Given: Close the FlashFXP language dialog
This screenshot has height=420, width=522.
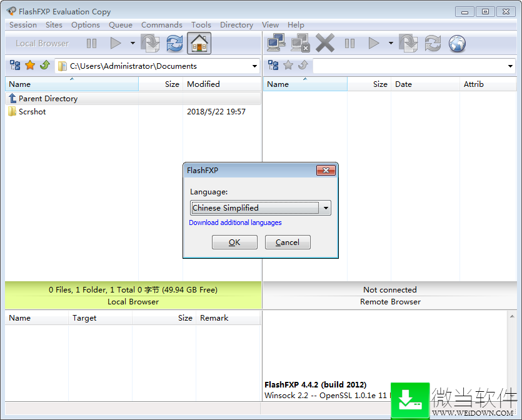Looking at the screenshot, I should pyautogui.click(x=326, y=171).
